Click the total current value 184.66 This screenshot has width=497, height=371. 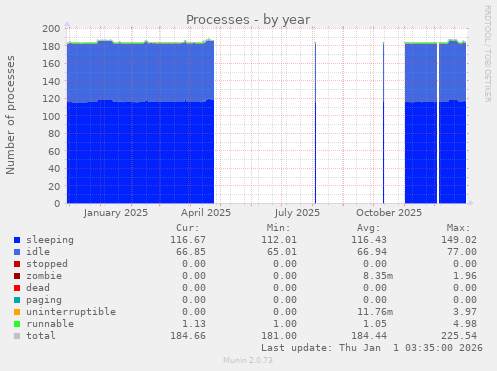pos(188,336)
